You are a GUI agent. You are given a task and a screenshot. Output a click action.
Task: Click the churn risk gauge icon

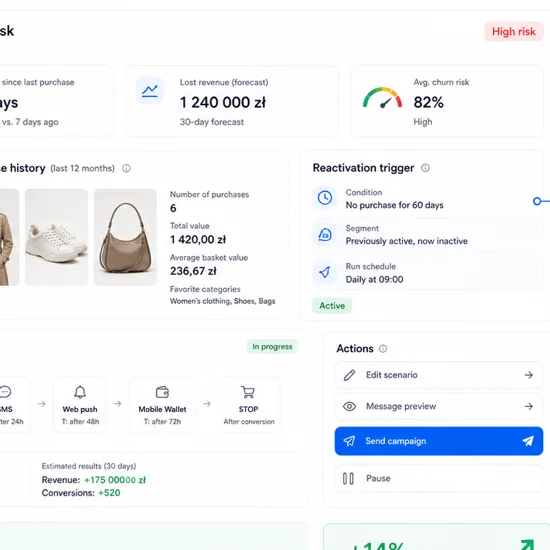(382, 98)
